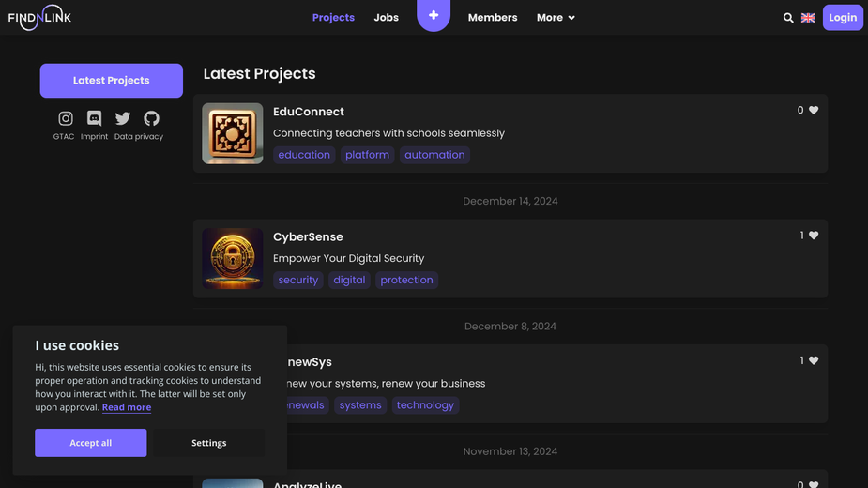
Task: Like the EduConnect project heart
Action: coord(814,110)
